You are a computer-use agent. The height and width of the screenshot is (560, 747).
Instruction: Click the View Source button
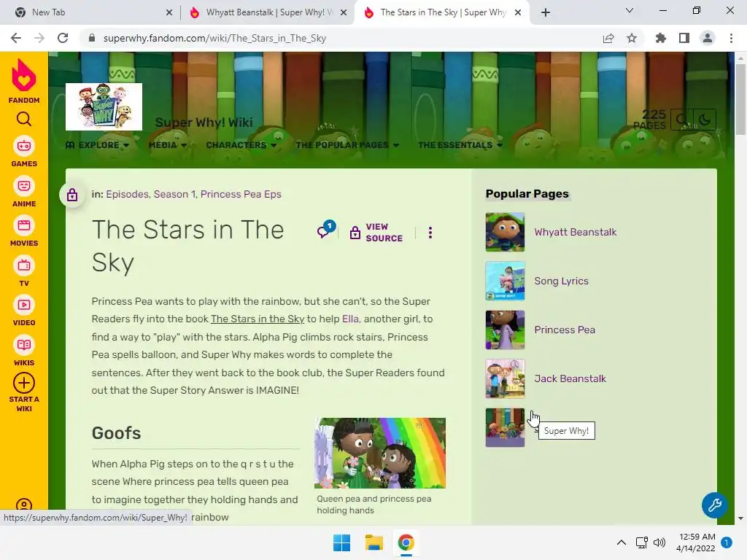[376, 233]
